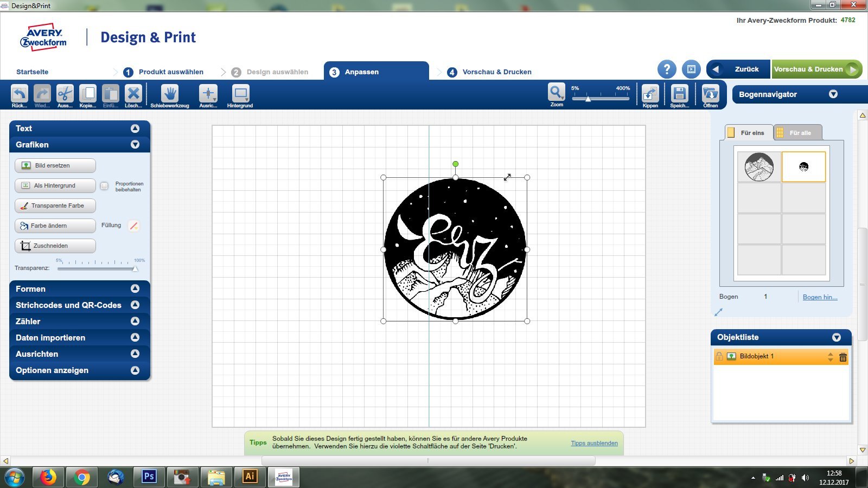This screenshot has height=488, width=868.
Task: Click the horizontal scrollbar below canvas
Action: point(429,461)
